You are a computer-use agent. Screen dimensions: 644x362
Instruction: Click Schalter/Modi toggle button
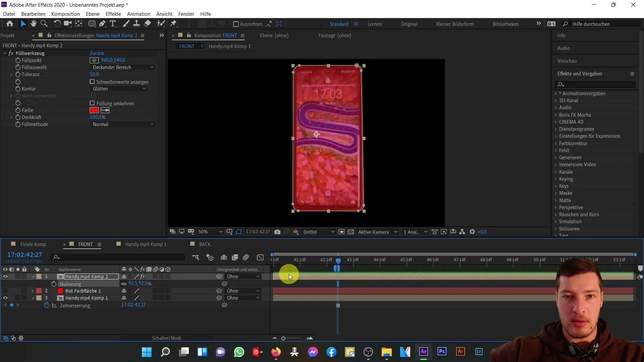[x=167, y=338]
